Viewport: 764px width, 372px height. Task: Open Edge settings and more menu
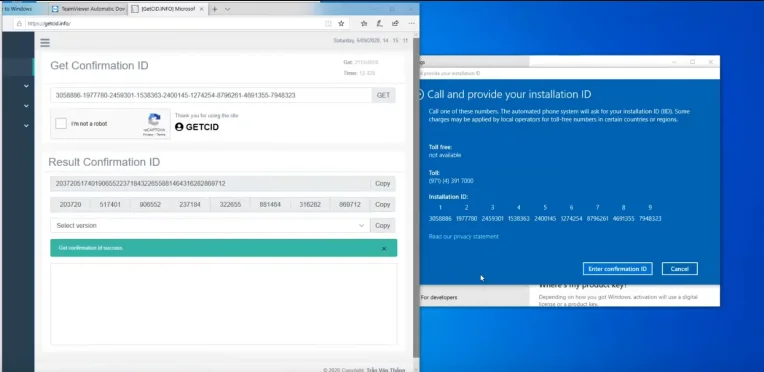point(411,23)
